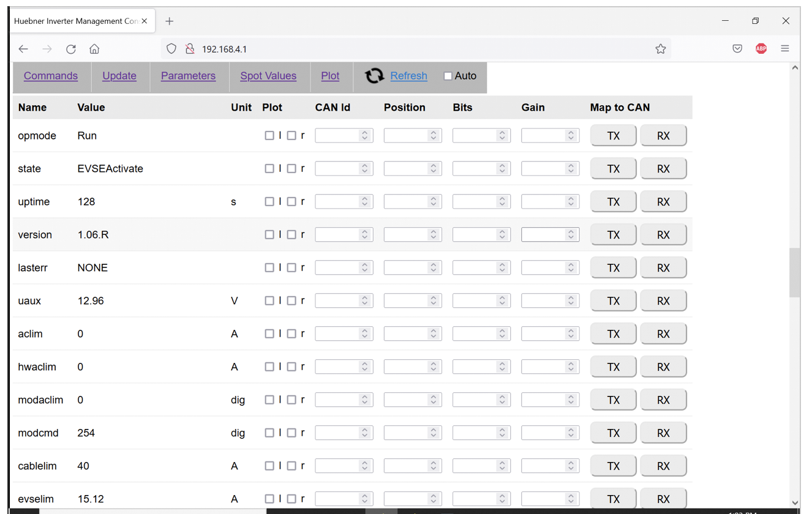
Task: Click the browser reload page icon
Action: click(x=71, y=49)
